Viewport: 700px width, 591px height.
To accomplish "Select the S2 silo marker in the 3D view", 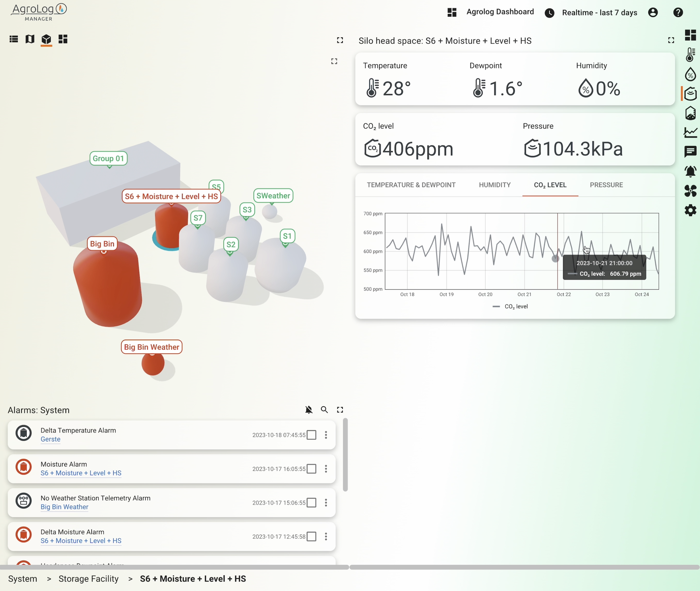I will click(x=230, y=244).
